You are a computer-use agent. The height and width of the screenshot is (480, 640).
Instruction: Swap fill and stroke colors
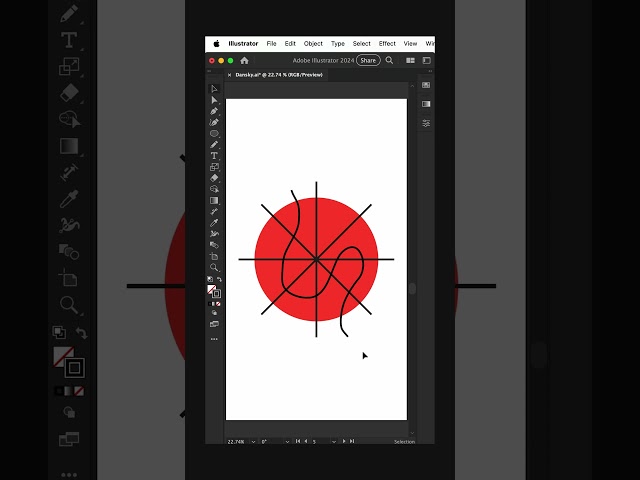click(219, 279)
